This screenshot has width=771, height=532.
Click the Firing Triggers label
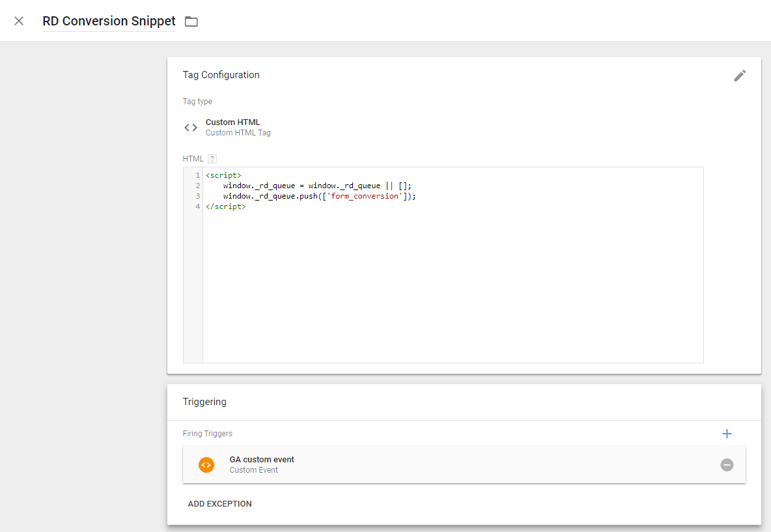(x=208, y=434)
